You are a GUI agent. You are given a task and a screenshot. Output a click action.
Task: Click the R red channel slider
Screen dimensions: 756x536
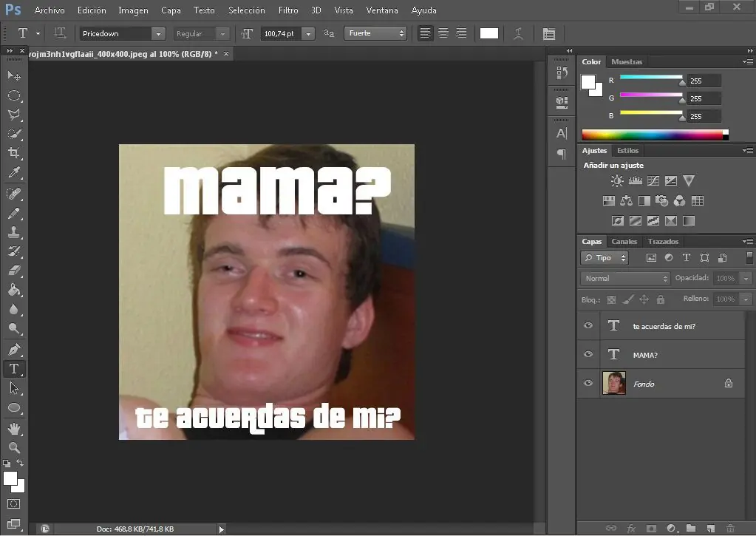[651, 77]
